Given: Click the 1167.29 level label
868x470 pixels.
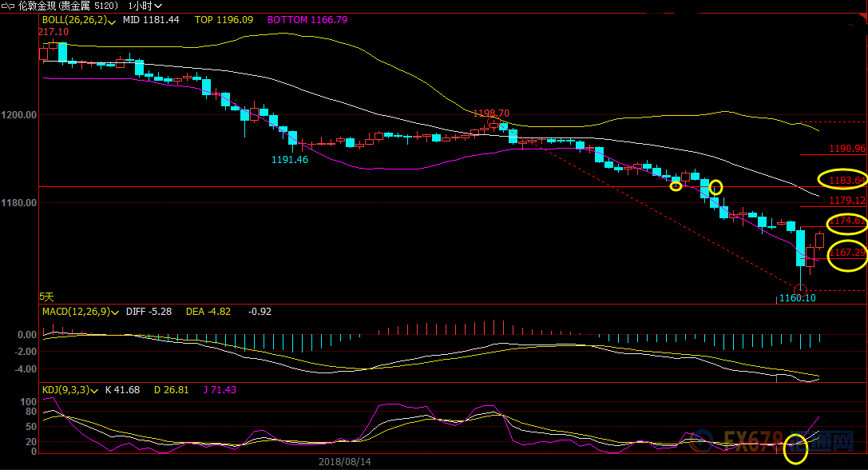Looking at the screenshot, I should (x=847, y=253).
